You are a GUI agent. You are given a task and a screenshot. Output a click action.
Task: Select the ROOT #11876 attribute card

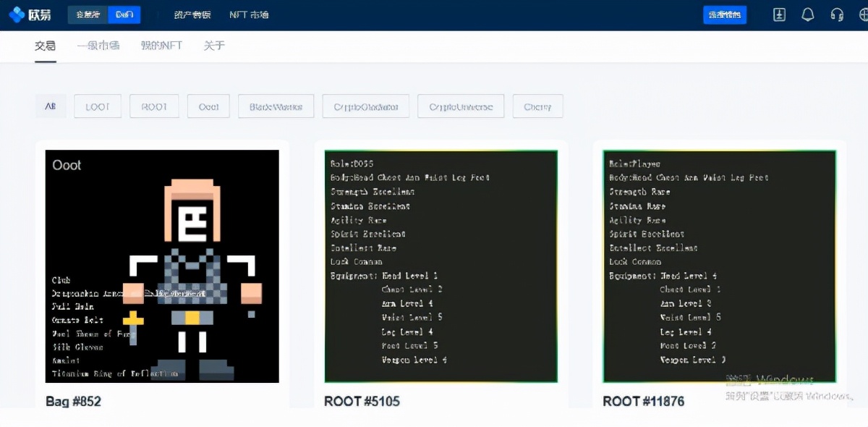[x=720, y=266]
